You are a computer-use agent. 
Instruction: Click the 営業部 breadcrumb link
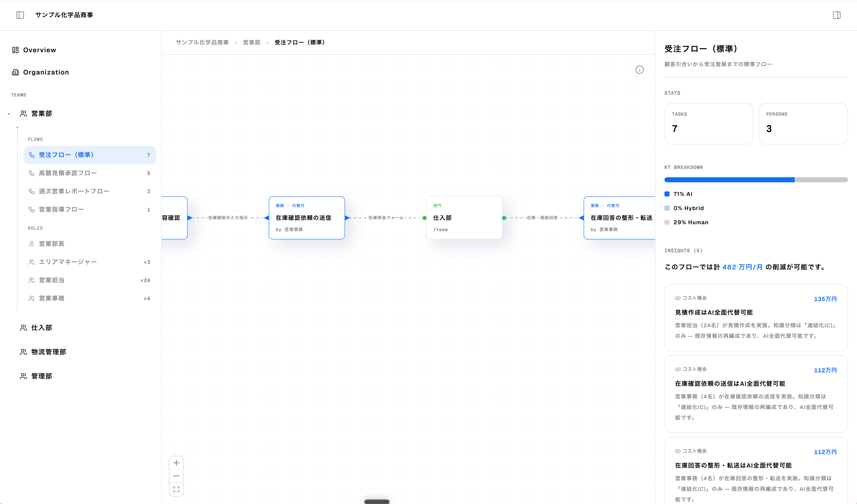(x=251, y=42)
